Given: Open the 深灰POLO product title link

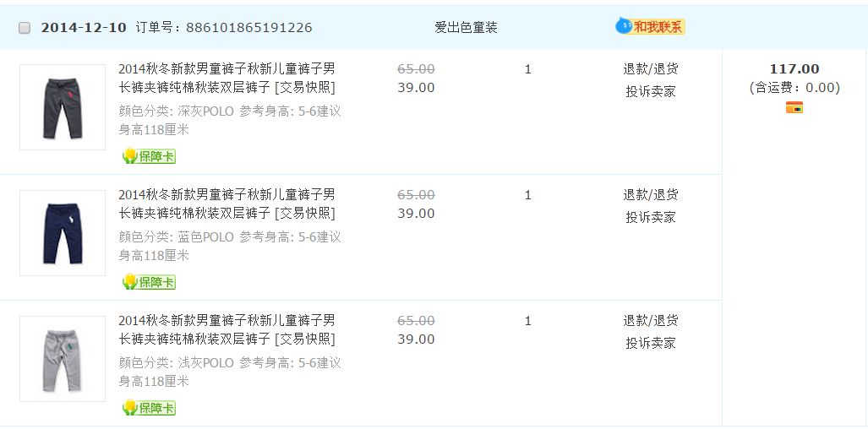Looking at the screenshot, I should [227, 78].
